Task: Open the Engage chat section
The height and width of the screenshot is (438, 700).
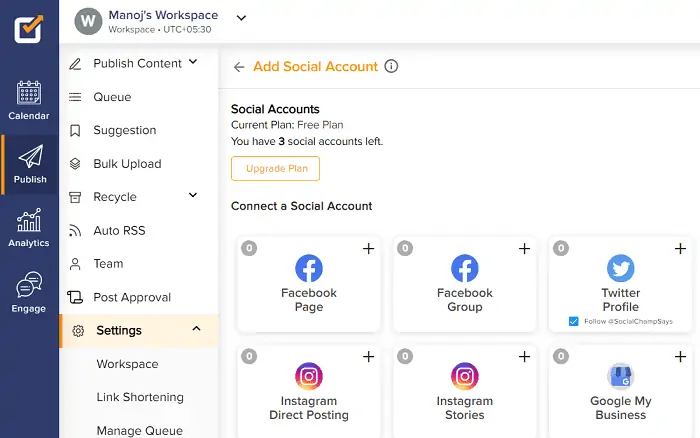Action: [x=28, y=292]
